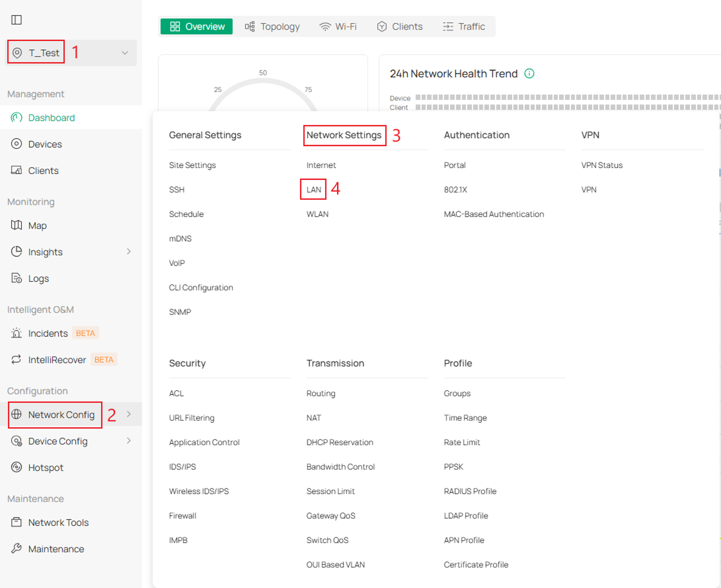Screen dimensions: 721x588
Task: Open Wireless IDS/IPS
Action: pos(199,491)
